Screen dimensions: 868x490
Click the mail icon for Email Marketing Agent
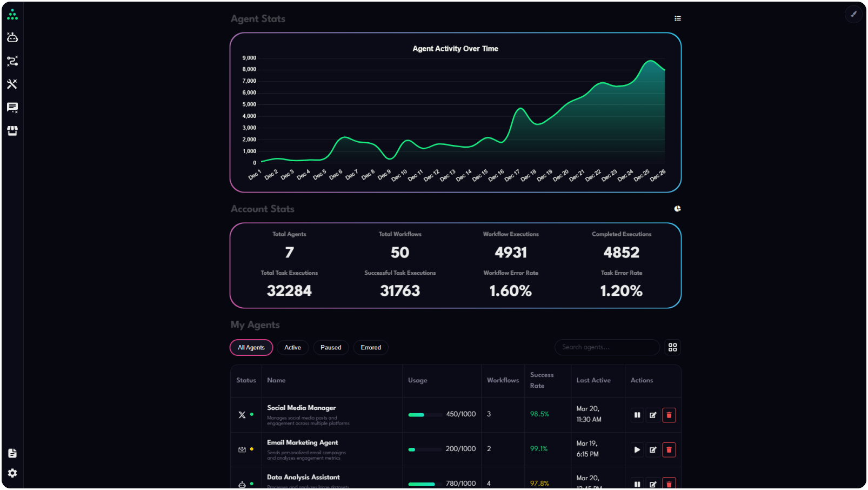[242, 449]
